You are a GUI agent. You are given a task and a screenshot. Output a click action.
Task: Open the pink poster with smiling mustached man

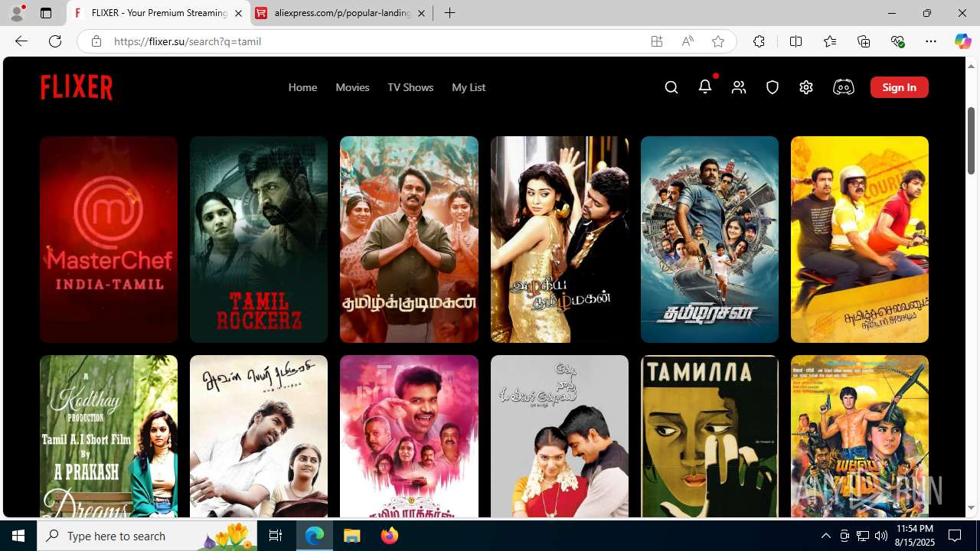click(409, 436)
